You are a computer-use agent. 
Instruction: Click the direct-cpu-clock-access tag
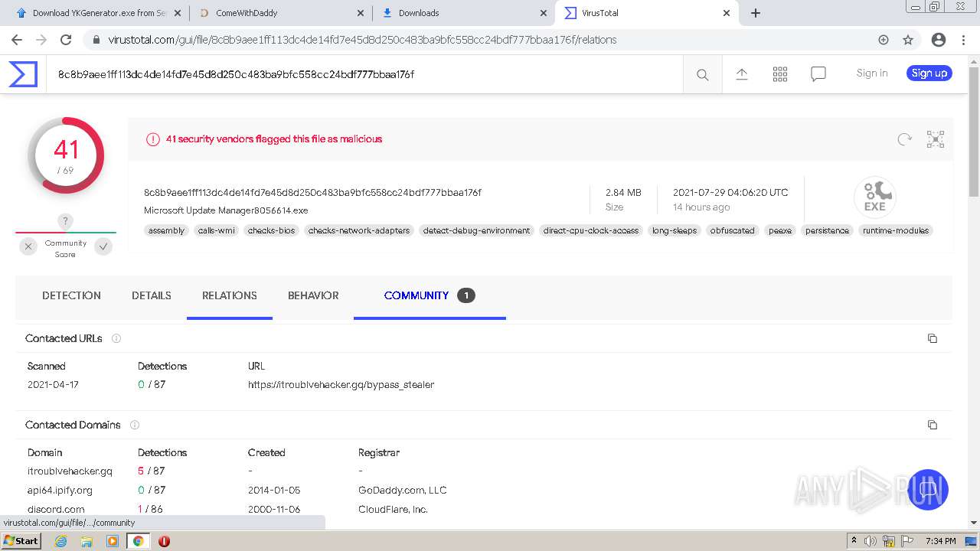tap(591, 230)
